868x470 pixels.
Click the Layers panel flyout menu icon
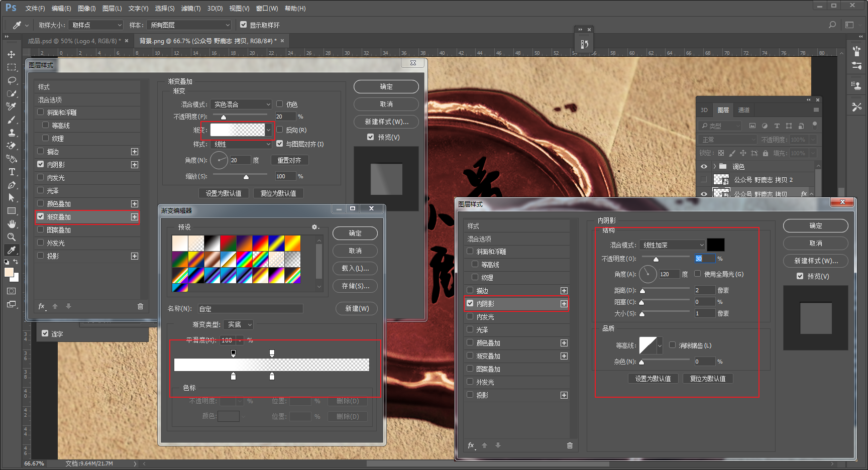coord(816,110)
